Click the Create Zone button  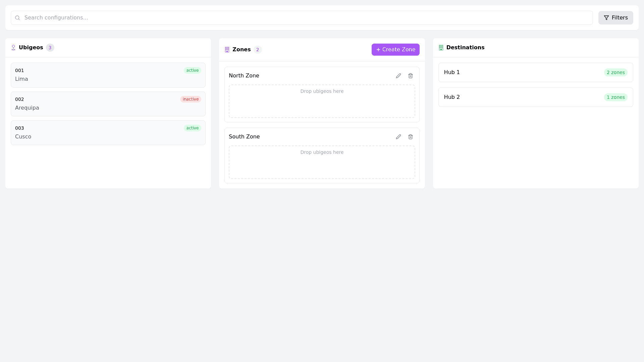395,50
